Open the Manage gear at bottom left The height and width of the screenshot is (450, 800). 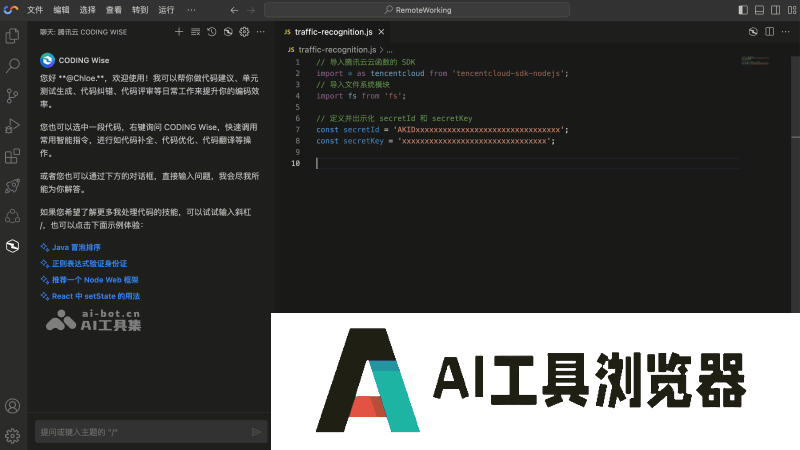click(x=12, y=436)
